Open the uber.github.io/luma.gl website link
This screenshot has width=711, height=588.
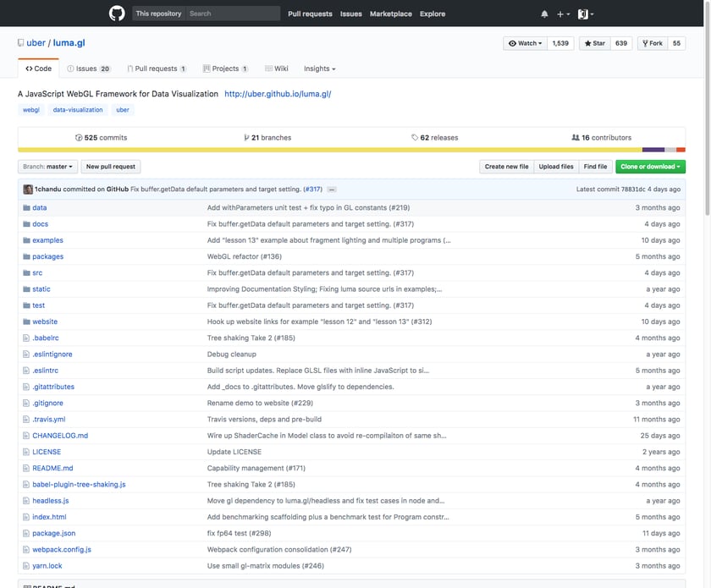(278, 94)
